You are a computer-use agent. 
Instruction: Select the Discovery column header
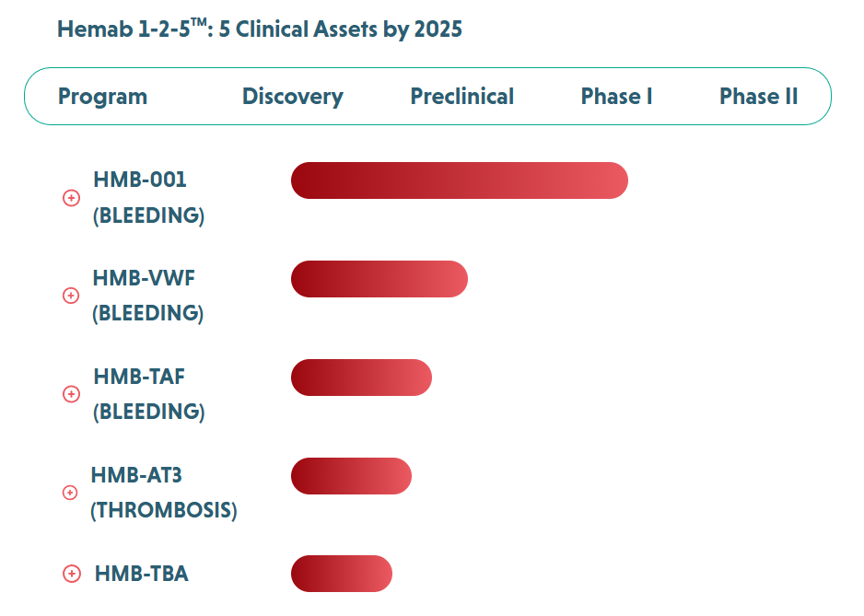292,97
